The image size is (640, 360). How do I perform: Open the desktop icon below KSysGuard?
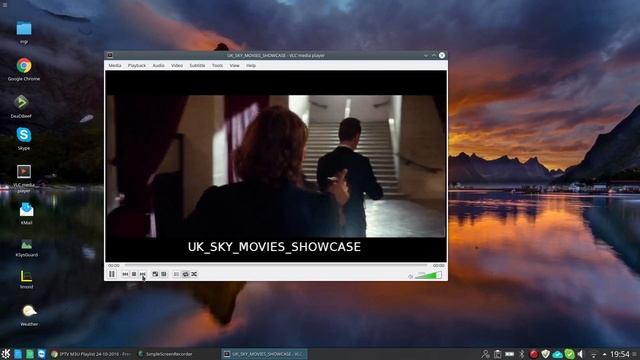27,280
